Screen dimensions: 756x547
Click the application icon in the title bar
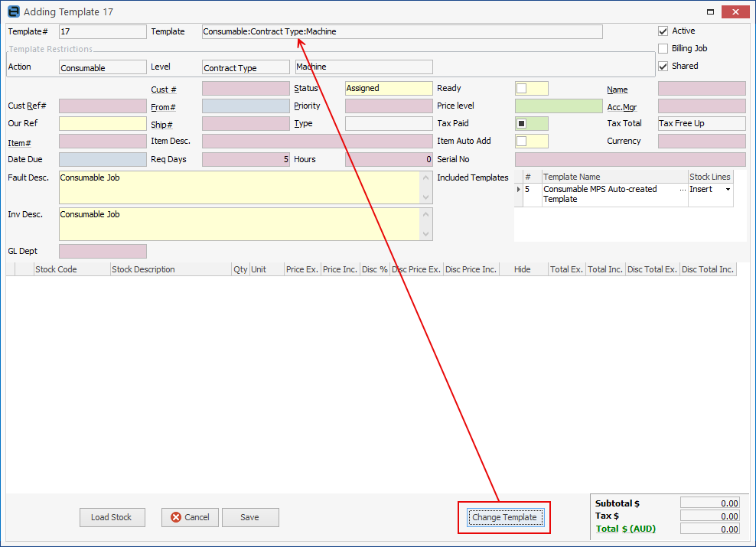14,11
